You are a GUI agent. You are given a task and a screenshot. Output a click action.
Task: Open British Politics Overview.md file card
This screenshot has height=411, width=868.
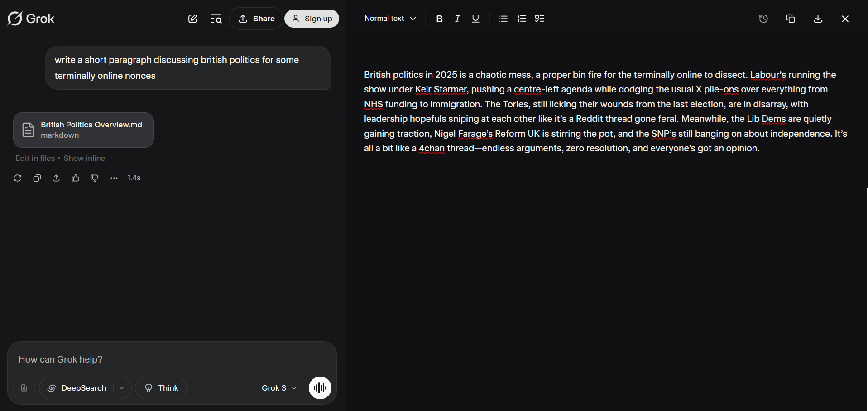(83, 130)
